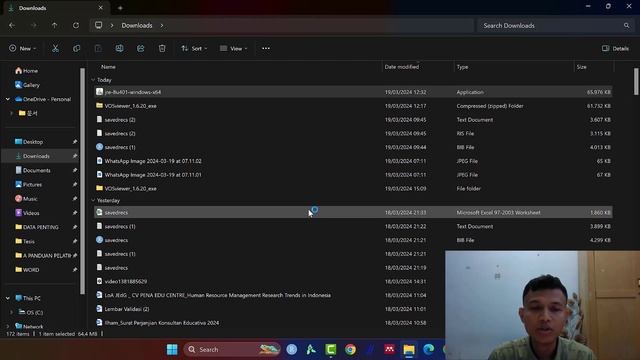640x360 pixels.
Task: Collapse the Today group
Action: (x=93, y=80)
